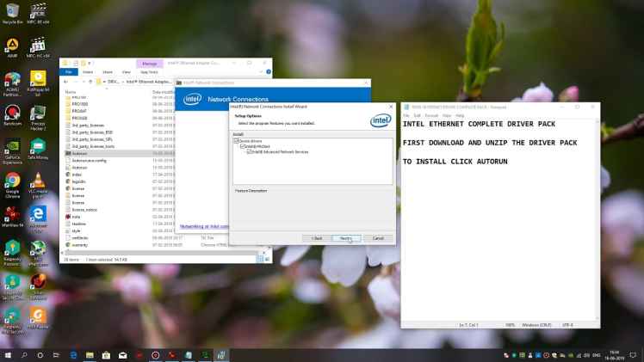Screen dimensions: 644x362
Task: Open the File tab in File Explorer
Action: tap(69, 72)
